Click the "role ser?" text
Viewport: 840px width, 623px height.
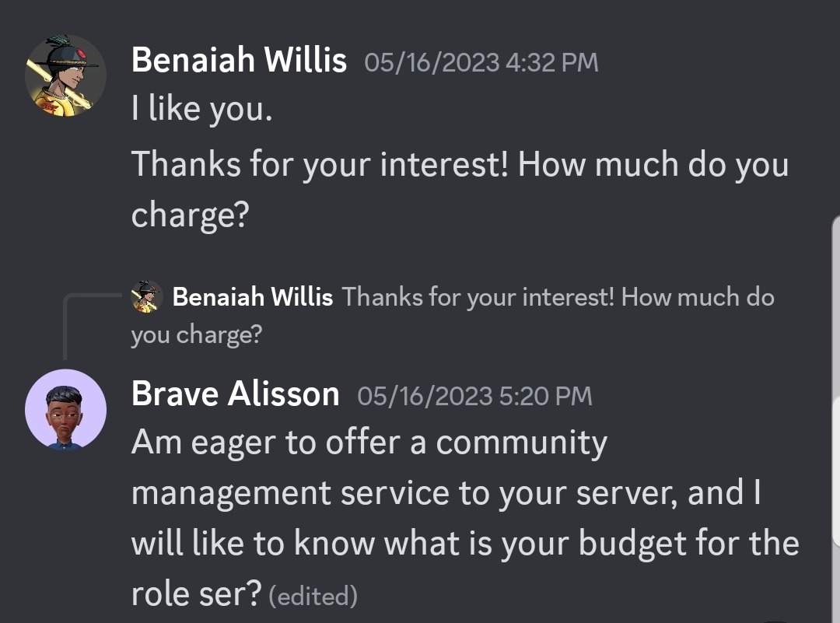[x=195, y=593]
